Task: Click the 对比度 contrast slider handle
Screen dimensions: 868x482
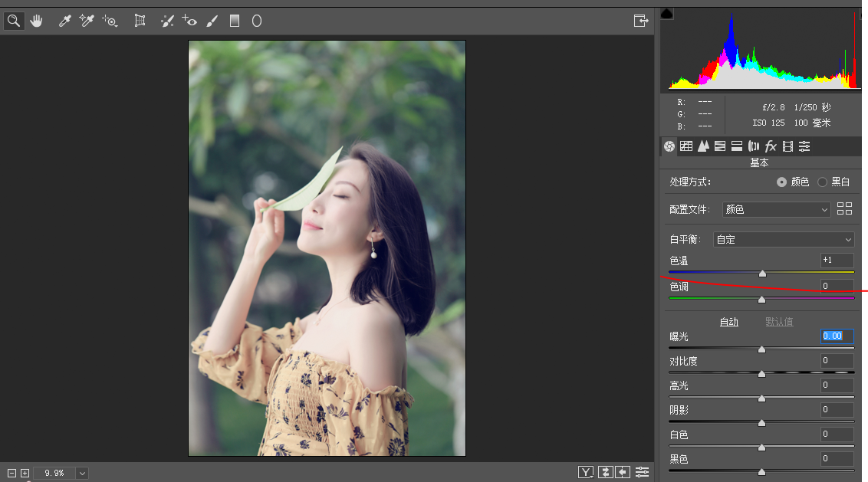Action: click(761, 374)
